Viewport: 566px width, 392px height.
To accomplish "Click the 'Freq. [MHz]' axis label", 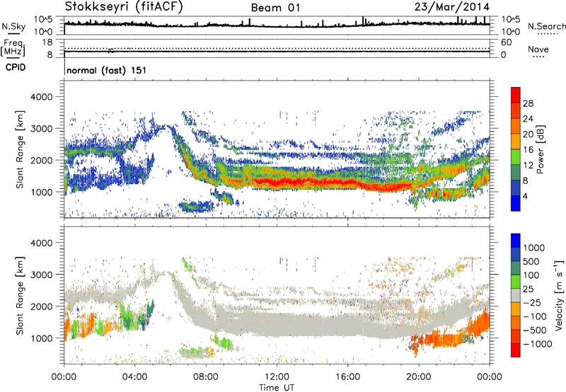I will coord(13,47).
